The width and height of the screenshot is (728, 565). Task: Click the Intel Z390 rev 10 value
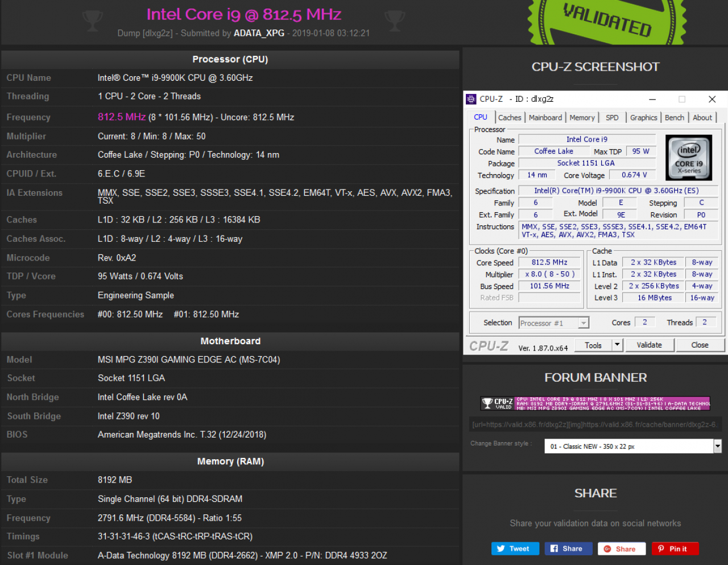click(x=129, y=416)
